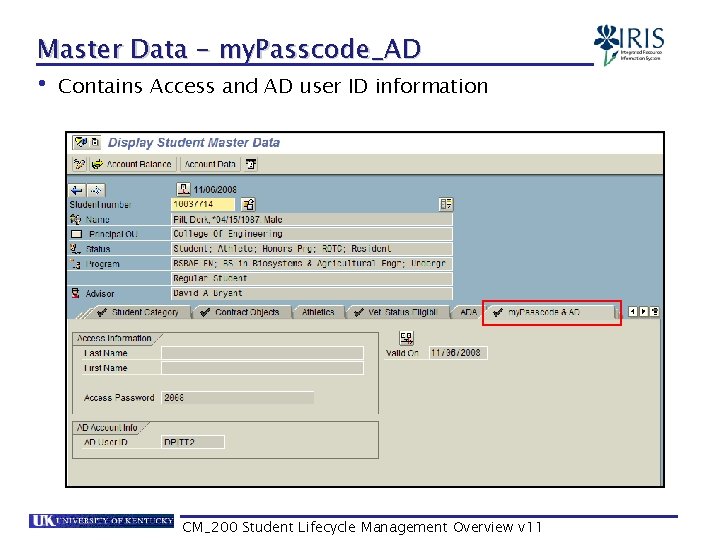This screenshot has height=540, width=720.
Task: Click the First Name field
Action: pos(262,368)
